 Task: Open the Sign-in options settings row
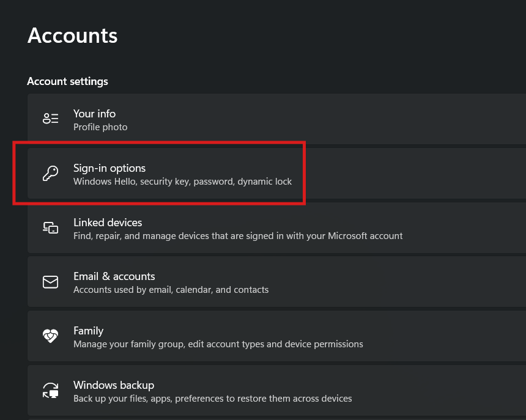pos(183,174)
